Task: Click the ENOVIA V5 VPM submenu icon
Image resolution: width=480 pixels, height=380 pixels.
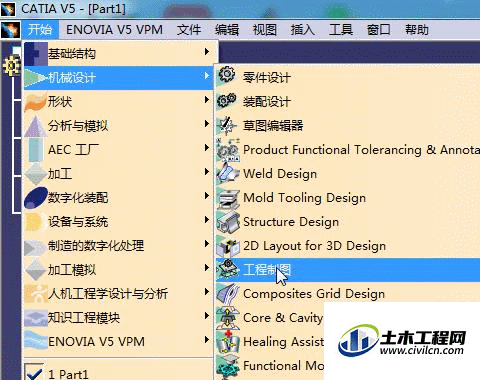Action: click(x=36, y=341)
